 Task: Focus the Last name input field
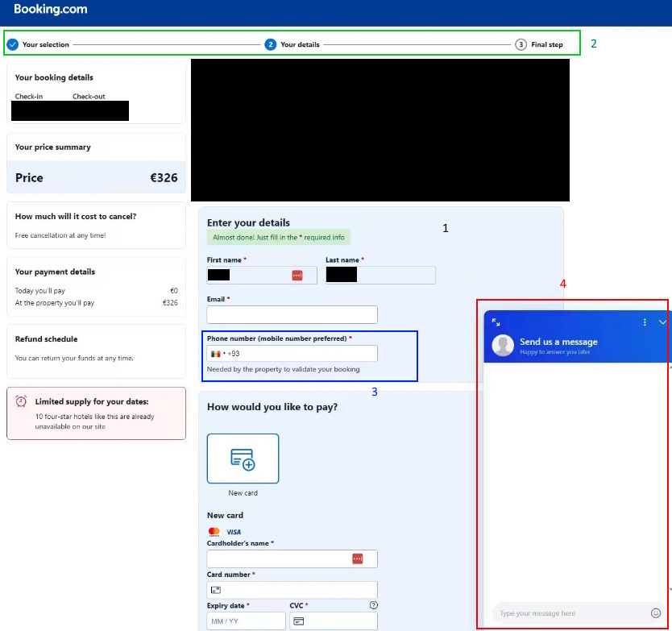point(380,275)
